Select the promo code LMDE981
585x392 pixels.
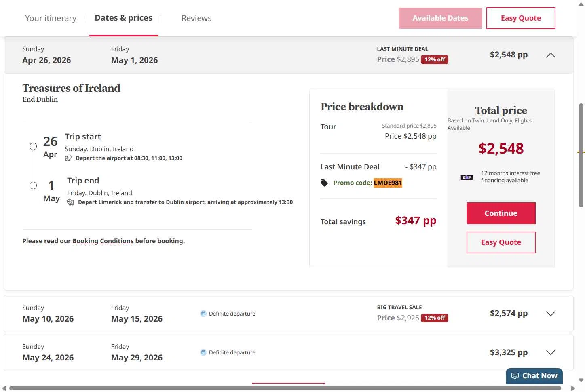388,183
